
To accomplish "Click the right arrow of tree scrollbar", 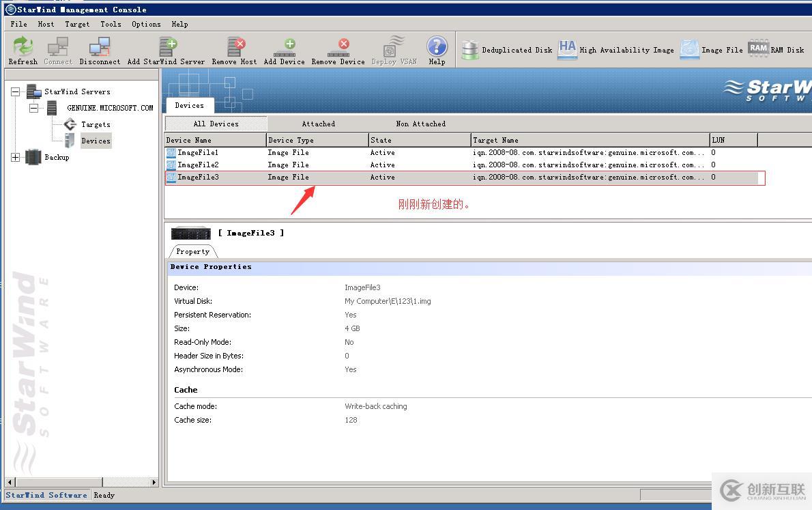I will click(154, 482).
